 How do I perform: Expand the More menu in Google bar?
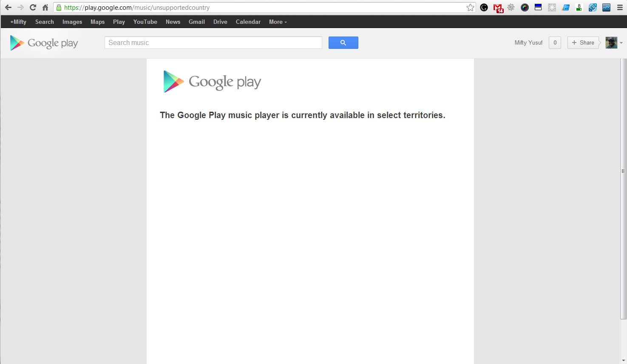[x=278, y=22]
